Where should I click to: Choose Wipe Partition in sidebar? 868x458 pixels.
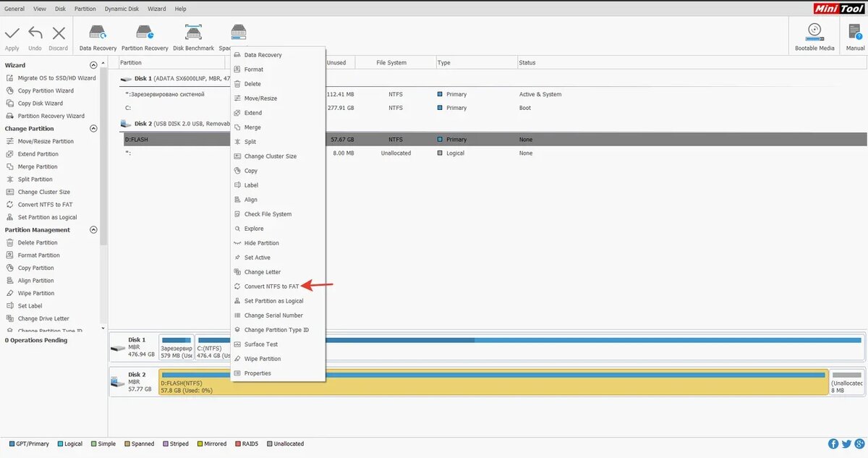point(30,293)
